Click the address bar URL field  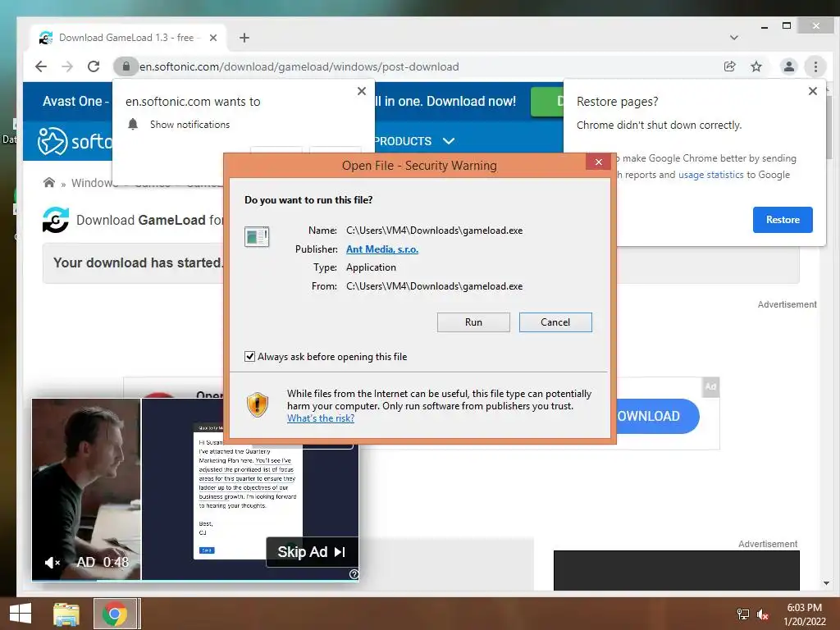coord(418,66)
